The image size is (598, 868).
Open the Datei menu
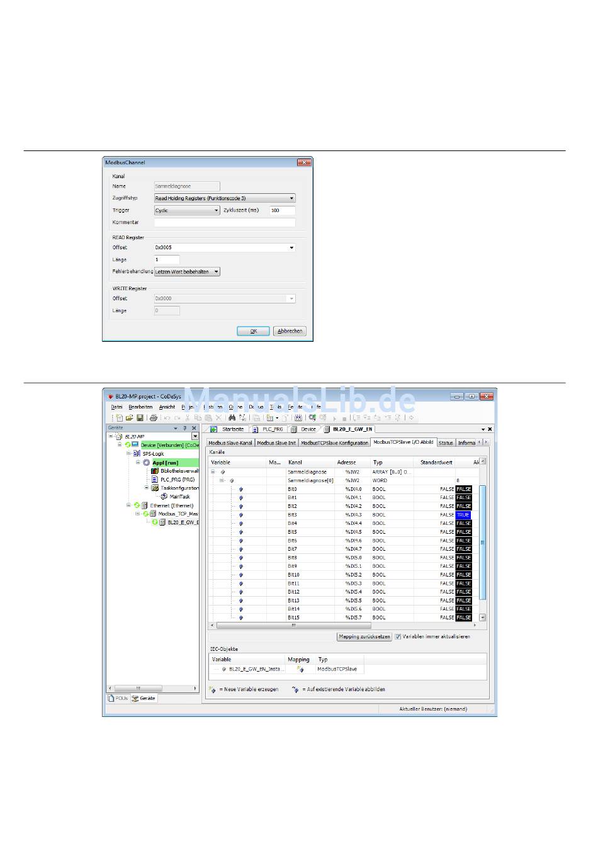117,407
